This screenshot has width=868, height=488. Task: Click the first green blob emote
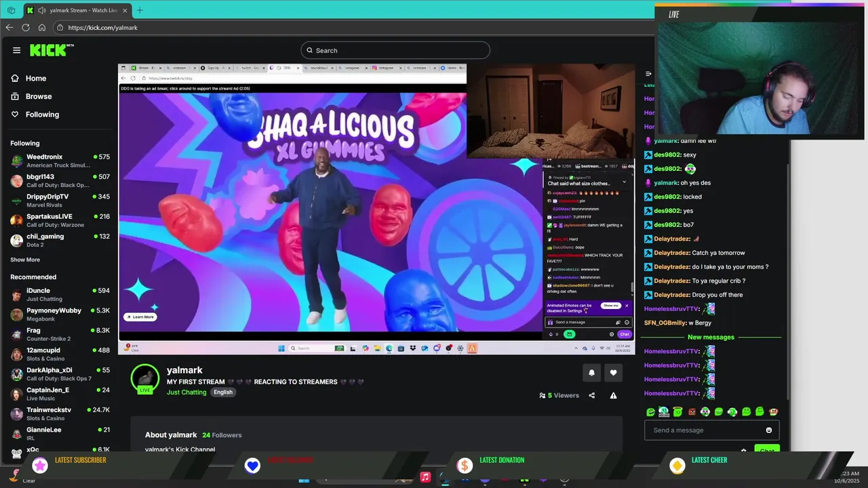651,411
